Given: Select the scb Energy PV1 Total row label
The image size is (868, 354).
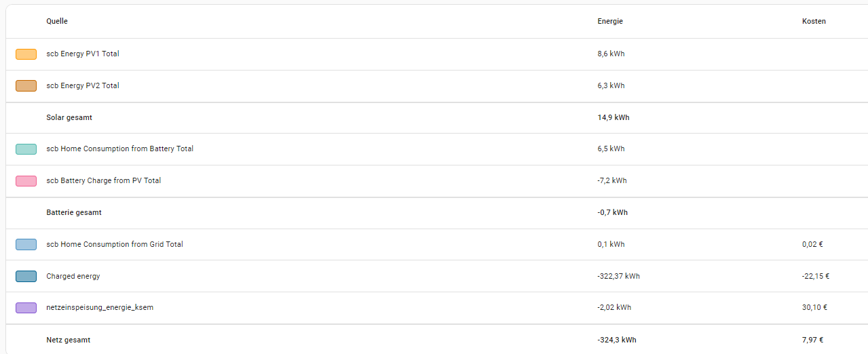Looking at the screenshot, I should 83,54.
